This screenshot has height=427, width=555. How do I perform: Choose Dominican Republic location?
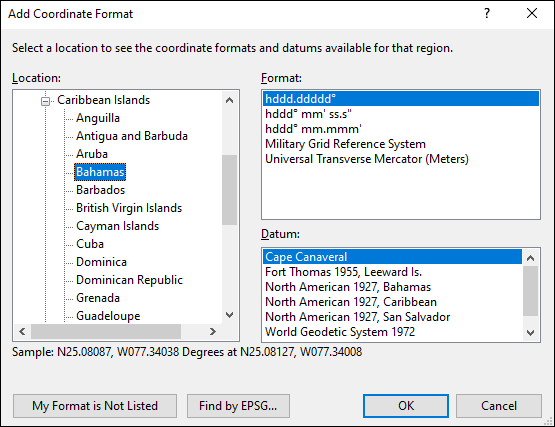tap(129, 280)
